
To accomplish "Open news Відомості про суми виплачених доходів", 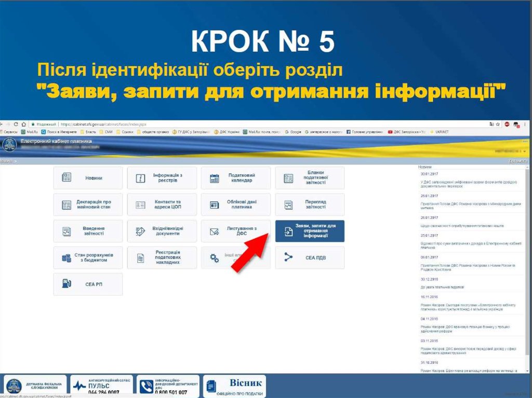I will click(x=471, y=245).
